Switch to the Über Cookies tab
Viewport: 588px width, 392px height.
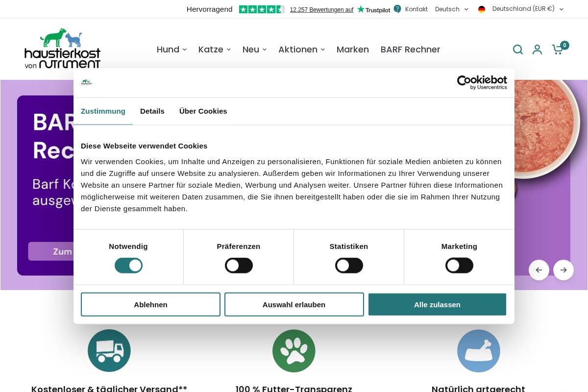pyautogui.click(x=203, y=111)
